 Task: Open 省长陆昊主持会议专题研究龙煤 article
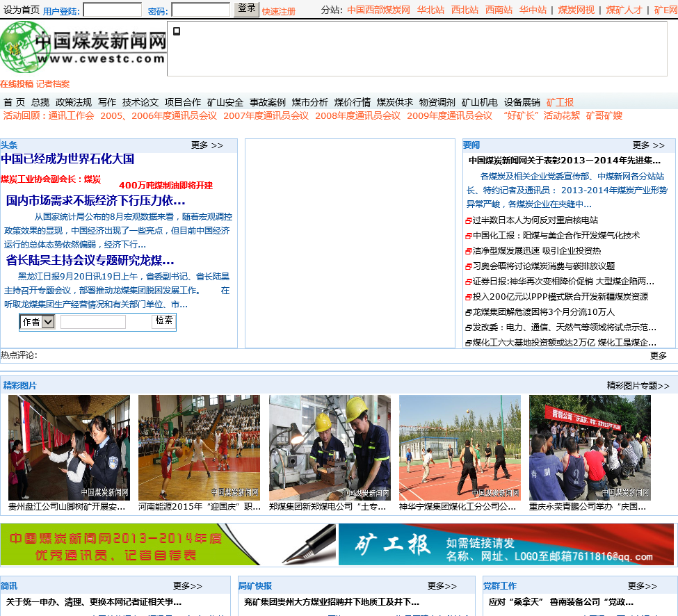(90, 260)
